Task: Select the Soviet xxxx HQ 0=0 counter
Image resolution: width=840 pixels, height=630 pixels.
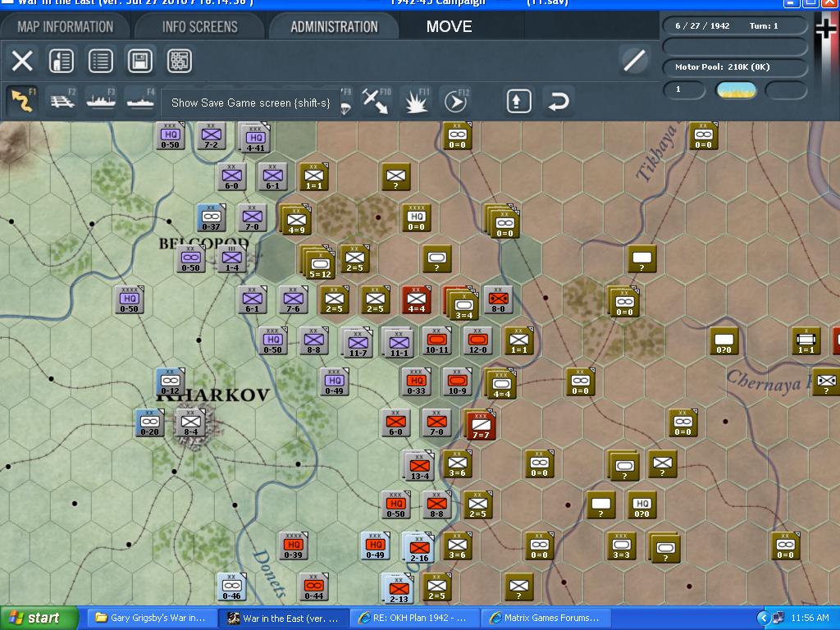Action: coord(416,217)
